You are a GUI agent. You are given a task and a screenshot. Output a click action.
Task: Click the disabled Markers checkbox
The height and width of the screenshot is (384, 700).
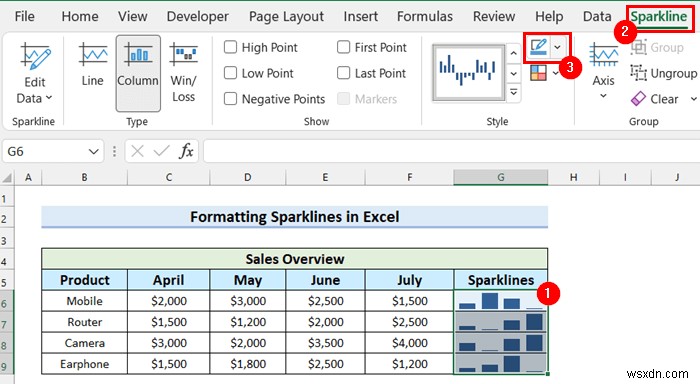[x=343, y=99]
